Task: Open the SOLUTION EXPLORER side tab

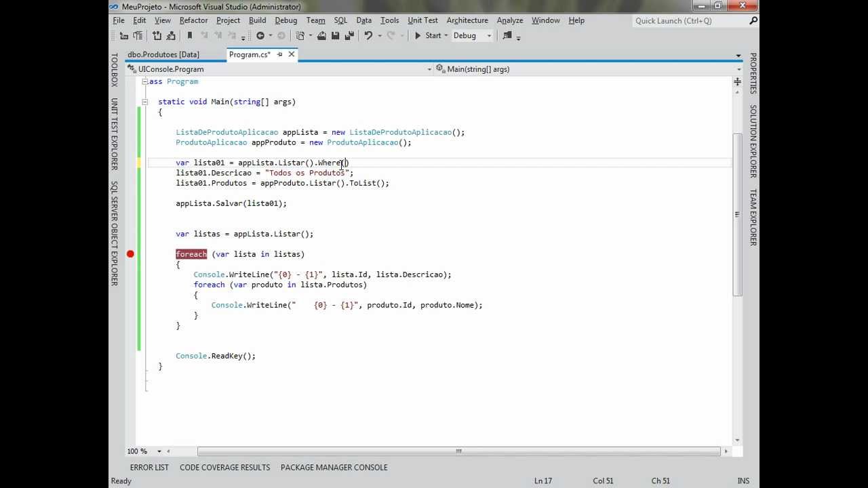Action: pos(753,141)
